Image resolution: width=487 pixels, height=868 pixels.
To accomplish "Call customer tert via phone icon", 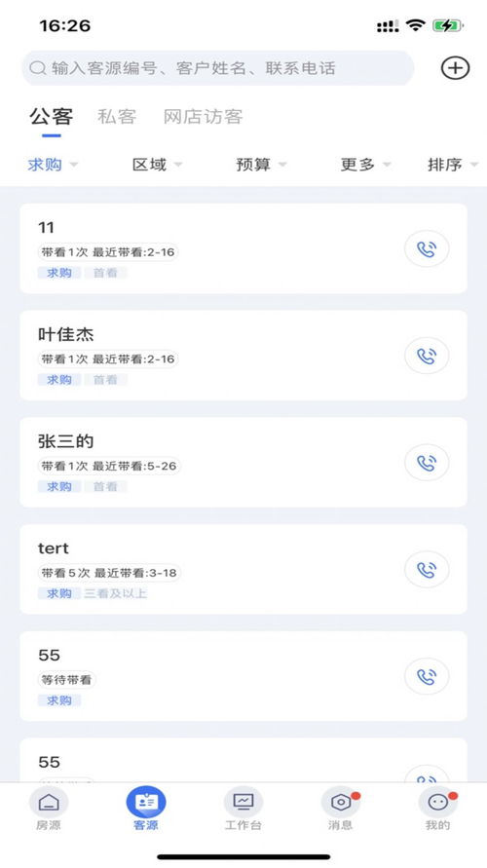I will [x=427, y=569].
